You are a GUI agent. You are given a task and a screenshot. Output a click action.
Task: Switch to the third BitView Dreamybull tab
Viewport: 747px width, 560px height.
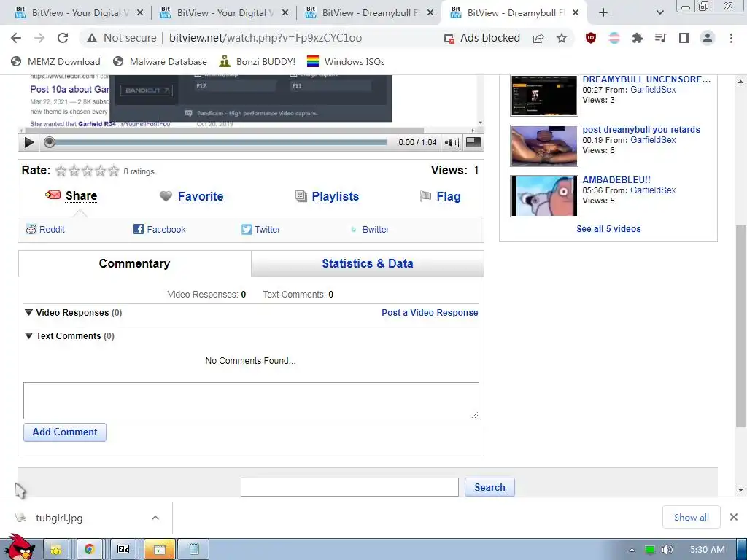pos(369,13)
